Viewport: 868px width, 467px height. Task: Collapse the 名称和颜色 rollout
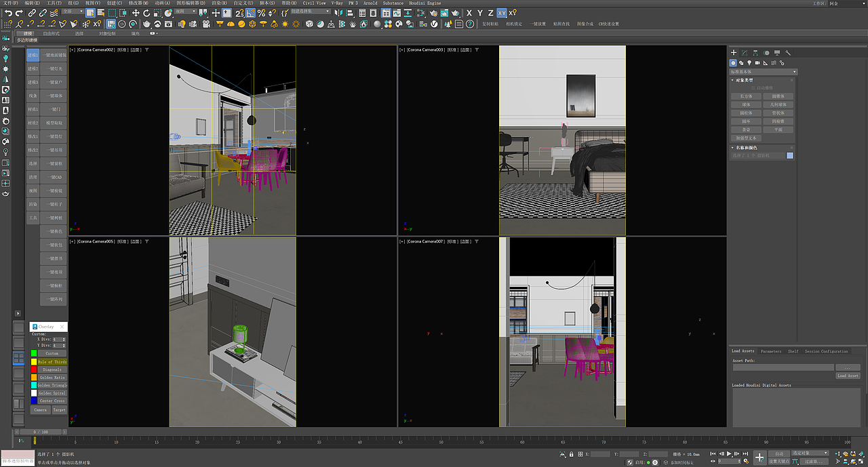pyautogui.click(x=747, y=148)
